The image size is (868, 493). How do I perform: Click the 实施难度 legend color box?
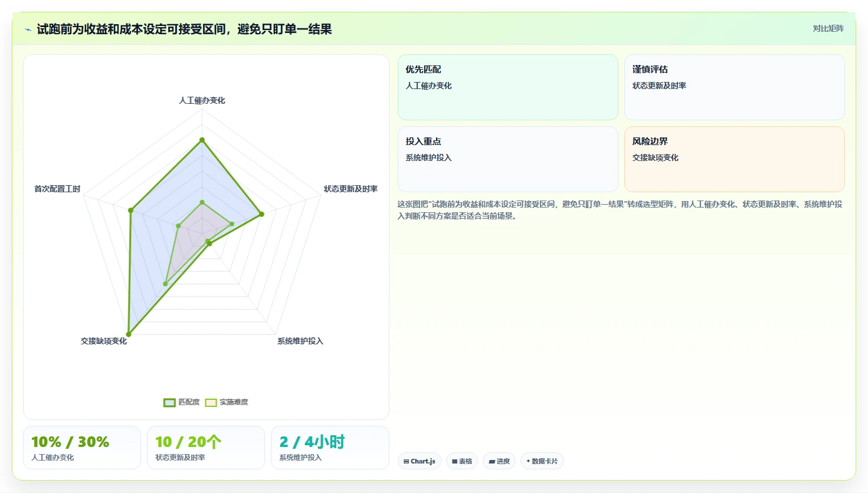click(211, 403)
